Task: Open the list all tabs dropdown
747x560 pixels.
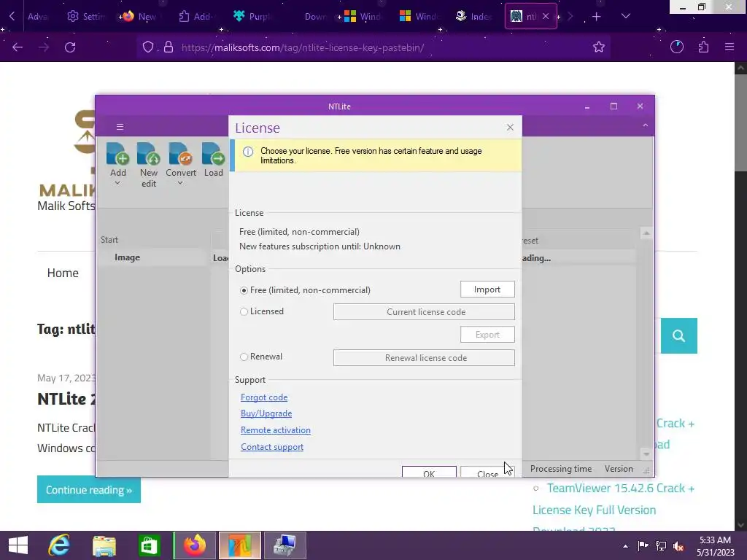Action: point(626,16)
